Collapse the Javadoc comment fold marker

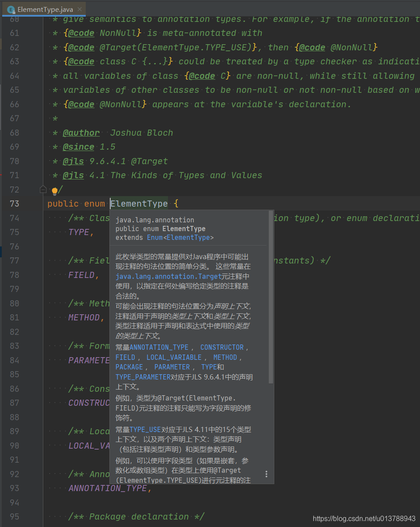click(x=43, y=189)
